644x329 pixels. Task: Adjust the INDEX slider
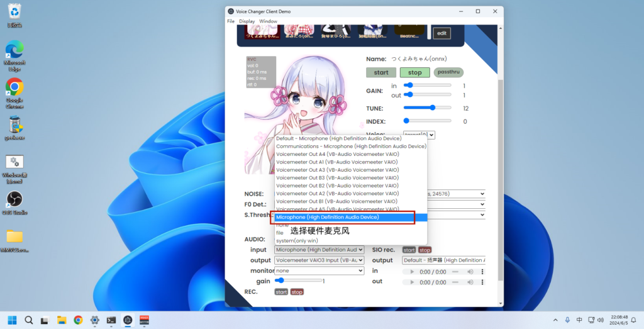point(428,121)
